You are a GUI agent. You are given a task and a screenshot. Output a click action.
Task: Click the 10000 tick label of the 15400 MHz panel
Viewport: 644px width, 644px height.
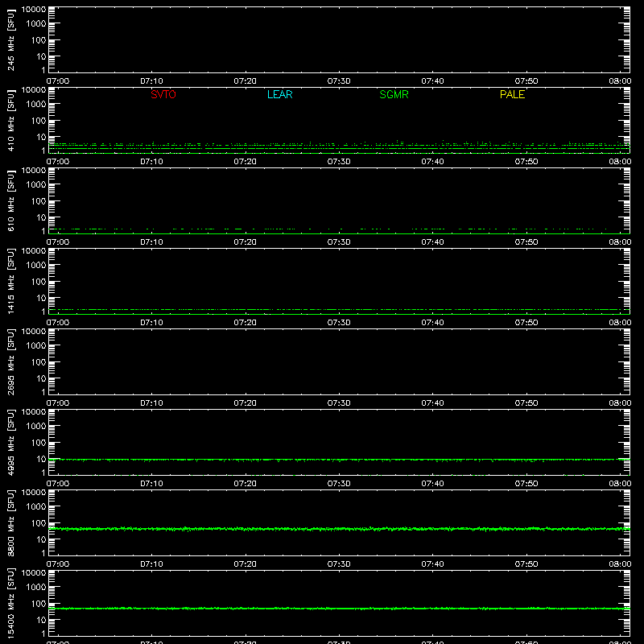coord(34,573)
